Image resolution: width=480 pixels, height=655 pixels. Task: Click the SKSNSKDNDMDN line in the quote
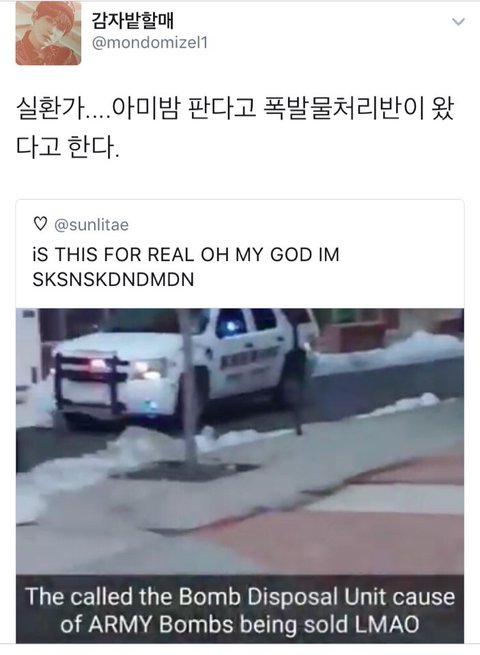click(113, 279)
